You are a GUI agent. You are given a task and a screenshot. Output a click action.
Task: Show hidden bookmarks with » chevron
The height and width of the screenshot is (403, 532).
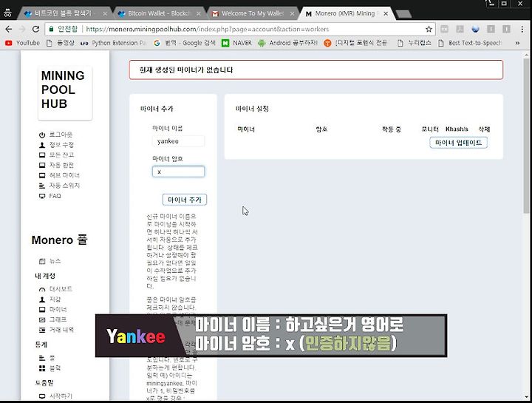click(517, 43)
